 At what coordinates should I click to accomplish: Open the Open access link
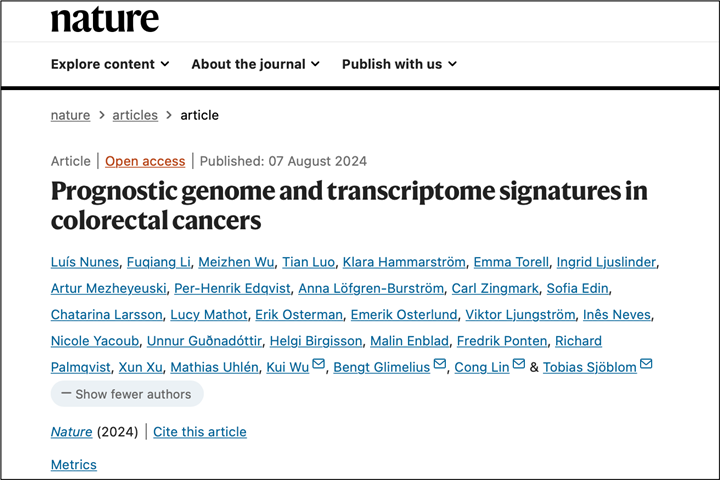tap(145, 161)
